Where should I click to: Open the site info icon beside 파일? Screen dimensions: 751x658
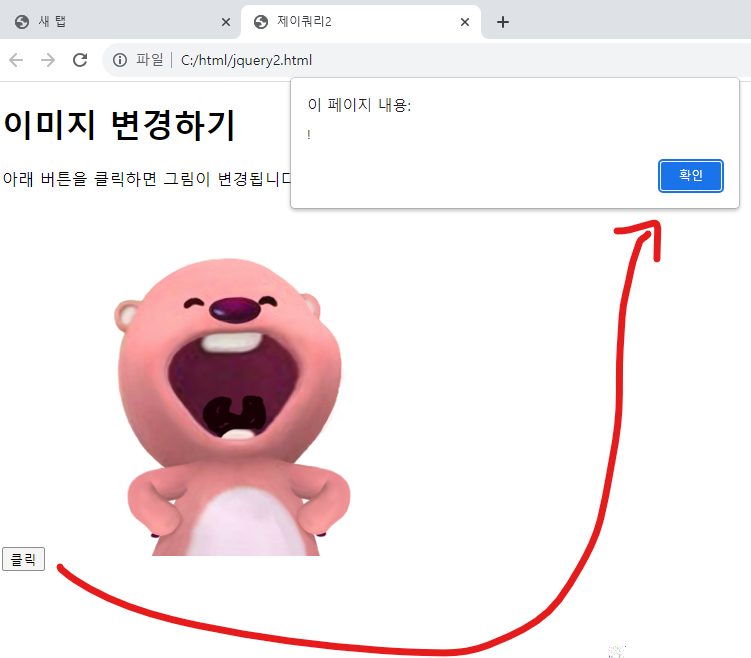click(x=120, y=60)
